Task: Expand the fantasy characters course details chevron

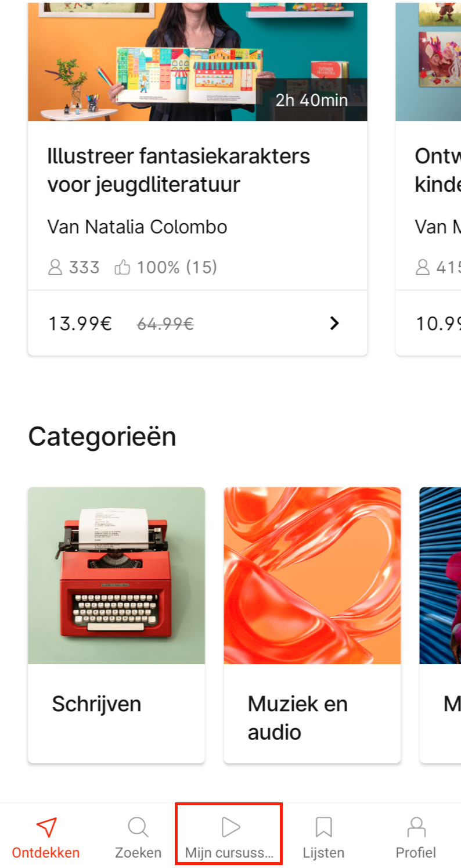Action: point(334,323)
